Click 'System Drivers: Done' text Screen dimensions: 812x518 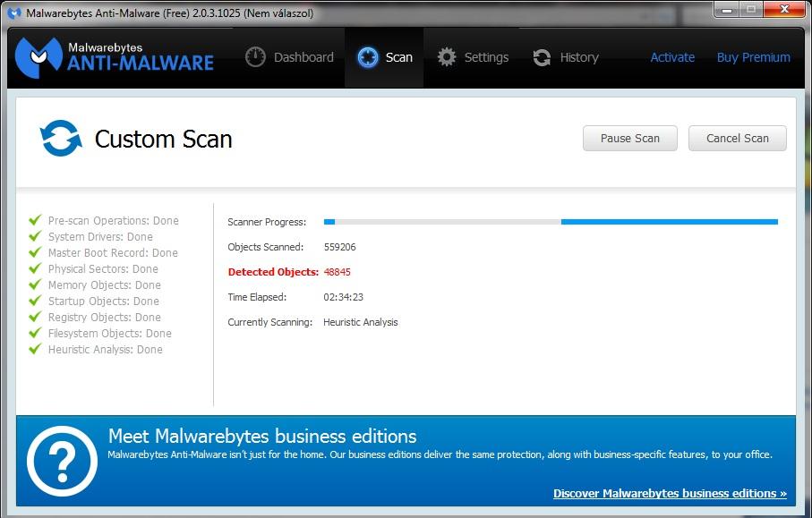click(x=100, y=236)
